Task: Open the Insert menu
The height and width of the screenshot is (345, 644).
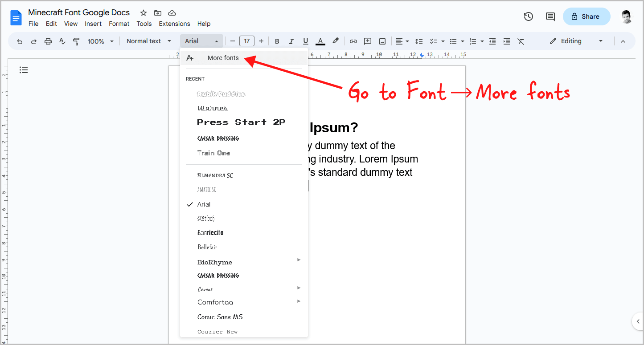Action: click(93, 24)
